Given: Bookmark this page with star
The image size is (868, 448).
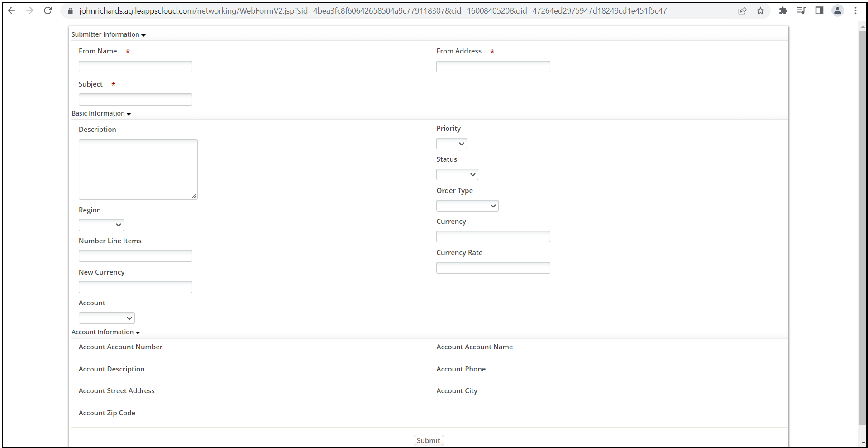Looking at the screenshot, I should pos(760,11).
